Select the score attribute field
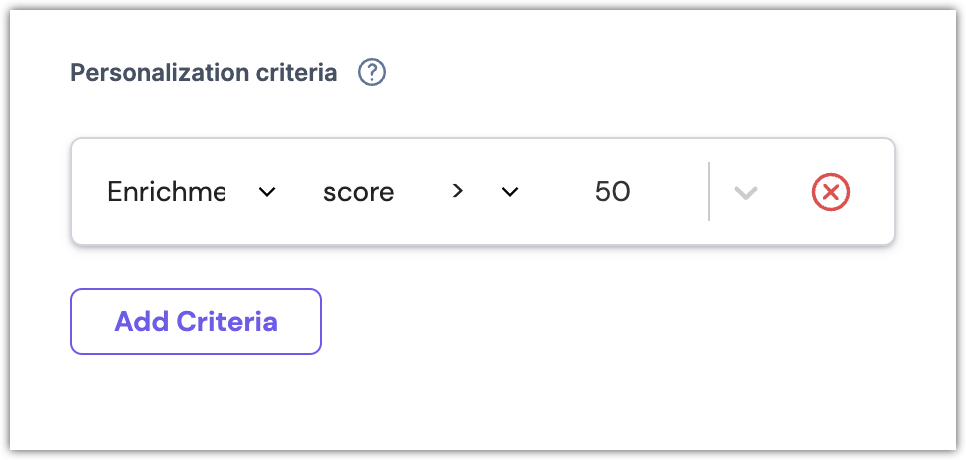This screenshot has height=460, width=966. tap(358, 191)
